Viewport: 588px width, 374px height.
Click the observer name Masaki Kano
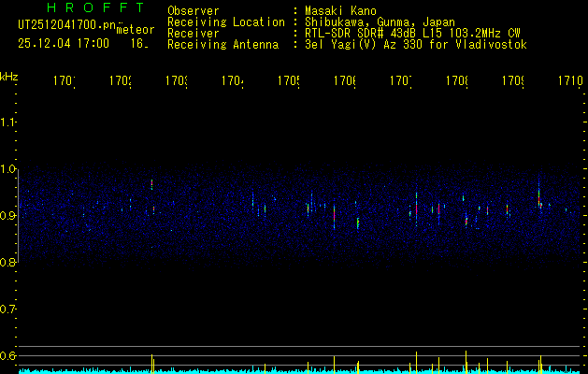tap(340, 10)
